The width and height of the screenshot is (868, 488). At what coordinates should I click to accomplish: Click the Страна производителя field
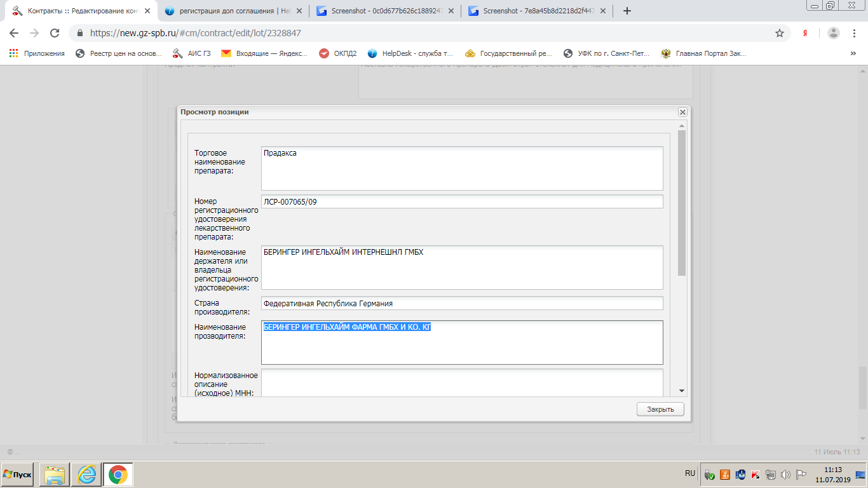point(462,303)
